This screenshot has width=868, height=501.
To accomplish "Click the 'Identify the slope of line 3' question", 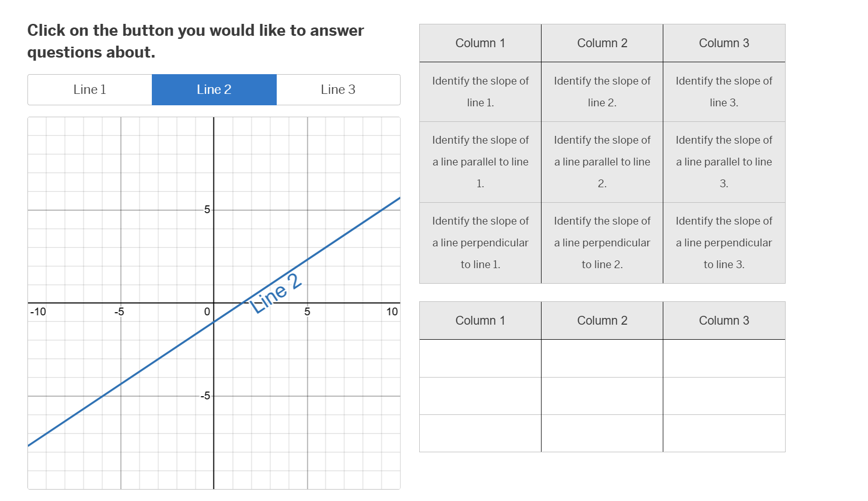I will [723, 92].
